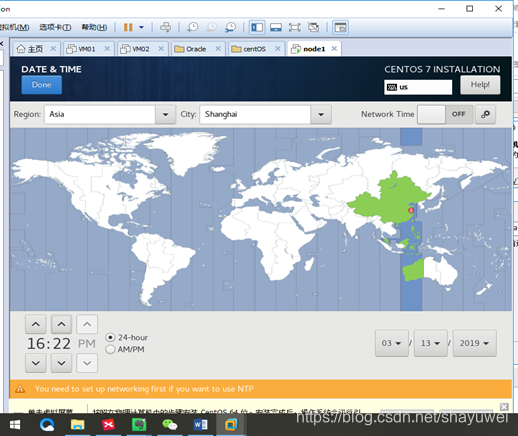The image size is (518, 436).
Task: Open the pause button dropdown arrow
Action: pos(141,27)
